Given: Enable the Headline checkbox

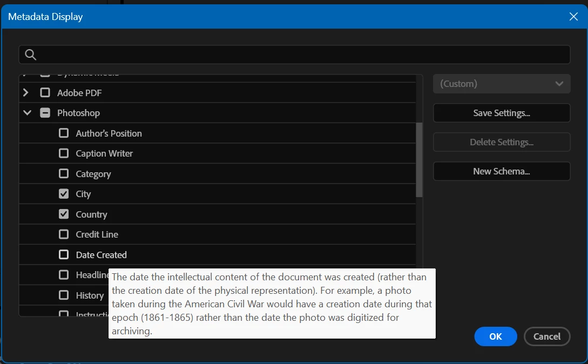Looking at the screenshot, I should coord(64,275).
